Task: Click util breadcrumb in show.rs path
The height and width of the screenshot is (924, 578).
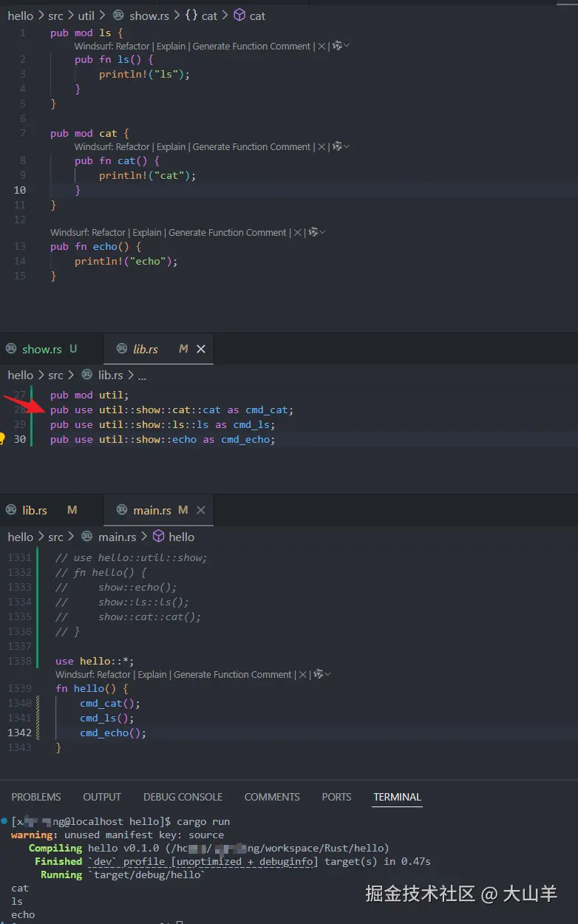Action: pos(87,16)
